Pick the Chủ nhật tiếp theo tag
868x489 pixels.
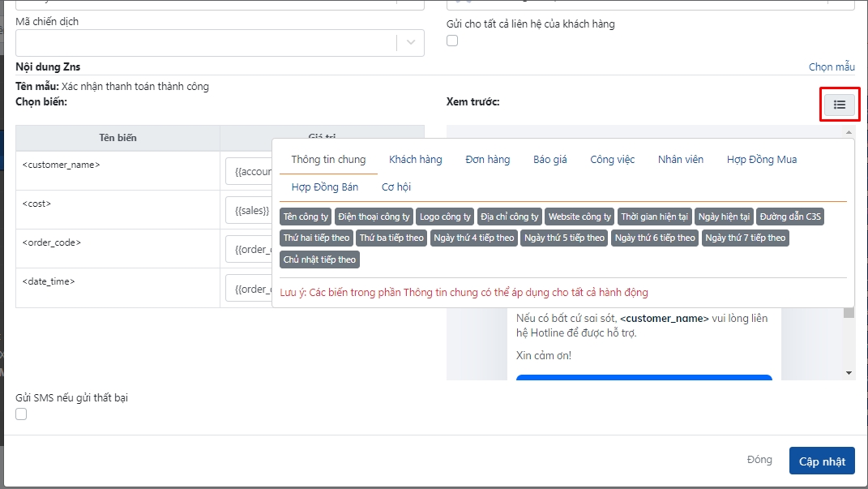(x=319, y=260)
